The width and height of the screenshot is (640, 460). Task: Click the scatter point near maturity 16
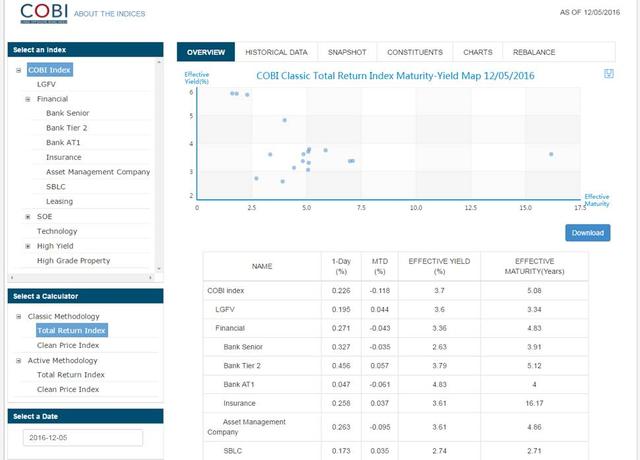(551, 154)
